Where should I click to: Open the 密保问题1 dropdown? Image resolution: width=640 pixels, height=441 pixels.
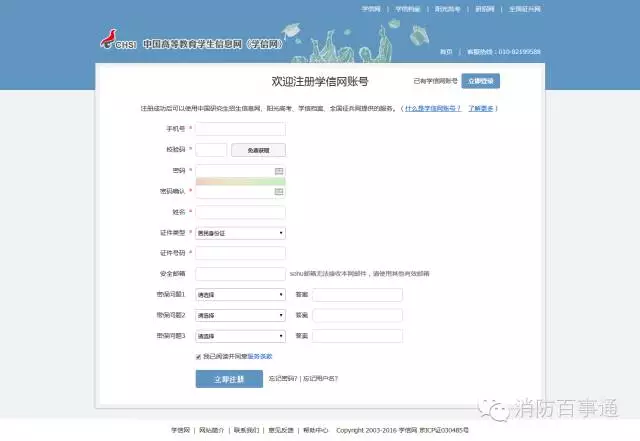(240, 295)
